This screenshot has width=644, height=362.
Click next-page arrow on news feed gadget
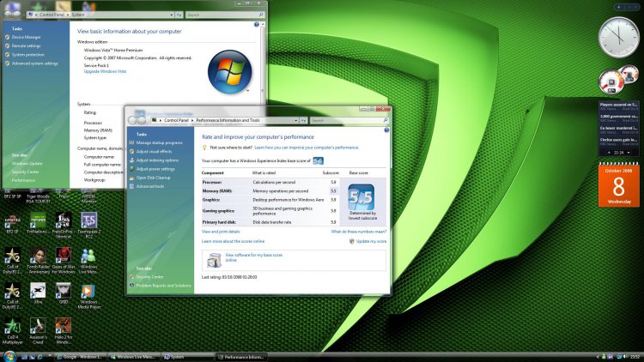[x=629, y=153]
